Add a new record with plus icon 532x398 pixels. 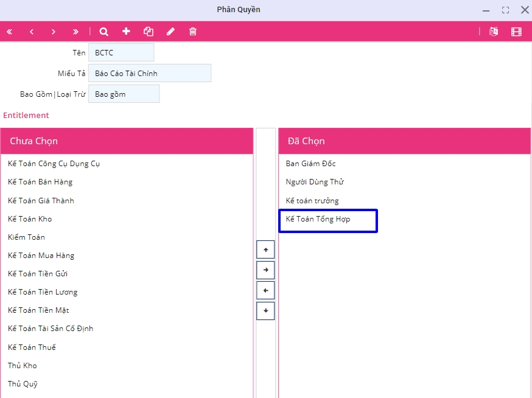[126, 32]
